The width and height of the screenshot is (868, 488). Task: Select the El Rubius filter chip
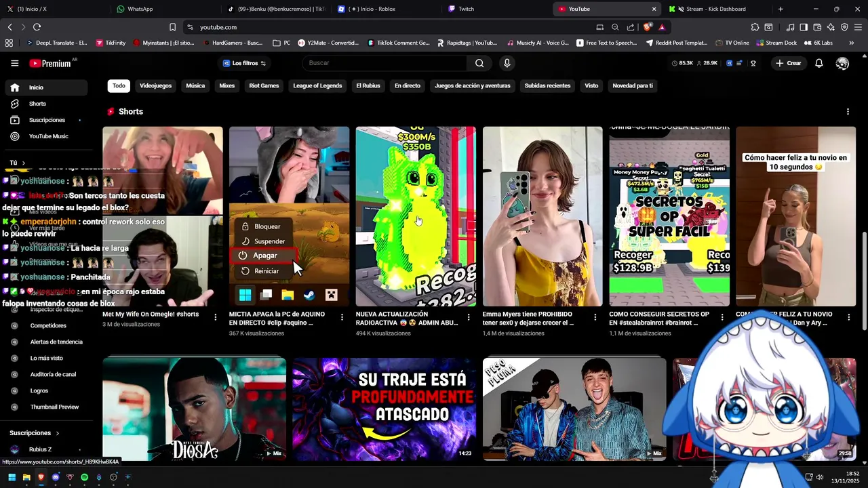(368, 86)
